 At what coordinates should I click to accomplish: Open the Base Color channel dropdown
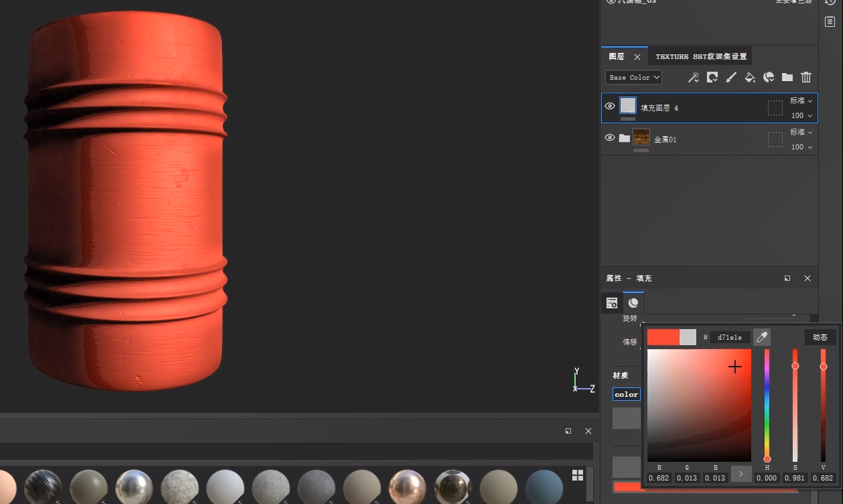(x=634, y=77)
